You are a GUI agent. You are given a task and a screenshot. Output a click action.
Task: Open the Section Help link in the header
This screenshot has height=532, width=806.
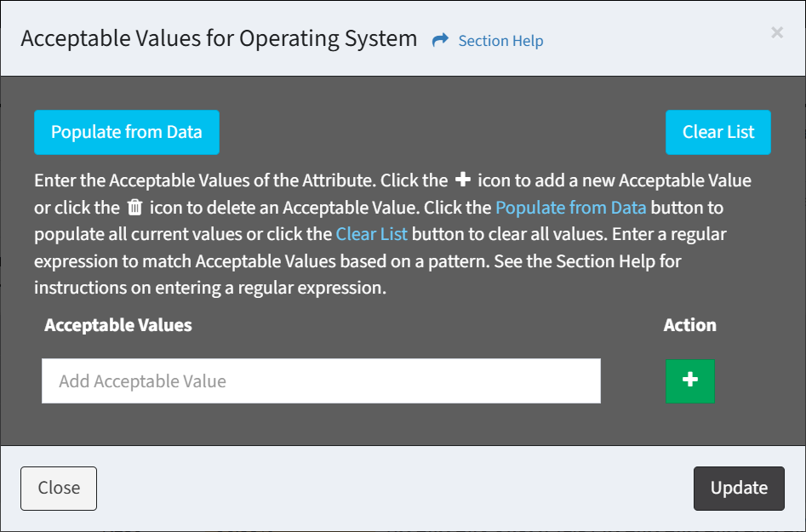(x=500, y=41)
